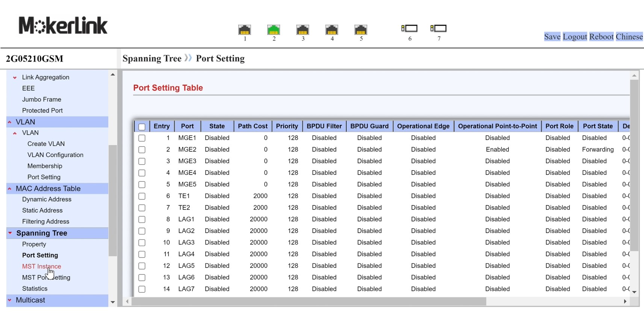
Task: Click the table's horizontal scrollbar
Action: pos(308,302)
